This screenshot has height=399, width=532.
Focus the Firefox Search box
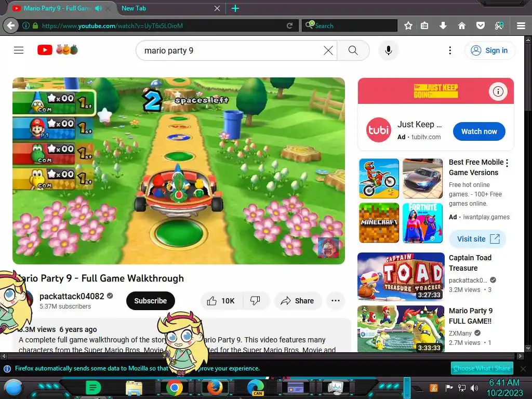(x=350, y=25)
